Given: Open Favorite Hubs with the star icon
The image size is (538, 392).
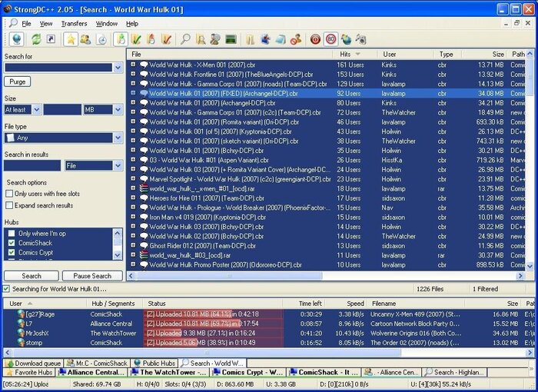Looking at the screenshot, I should tap(71, 39).
